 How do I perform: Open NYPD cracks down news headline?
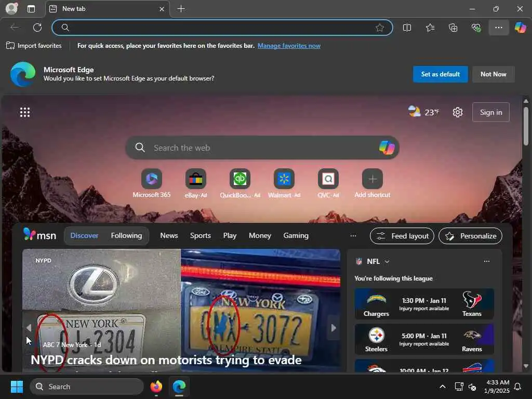(x=166, y=360)
